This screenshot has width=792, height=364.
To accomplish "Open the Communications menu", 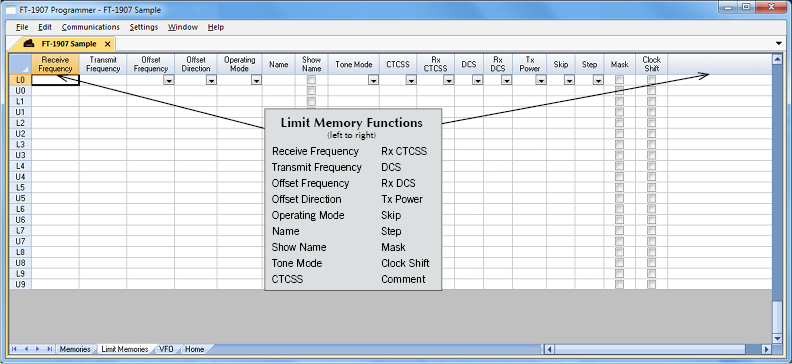I will tap(90, 27).
